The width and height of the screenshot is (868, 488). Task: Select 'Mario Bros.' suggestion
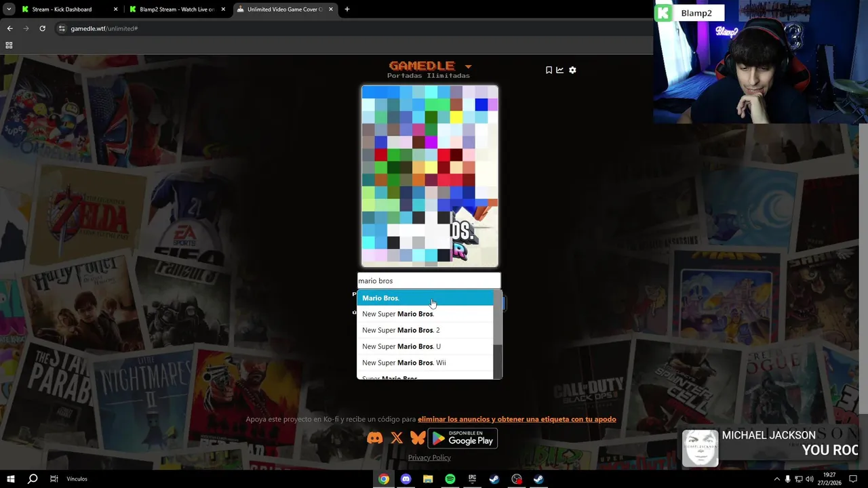tap(425, 298)
